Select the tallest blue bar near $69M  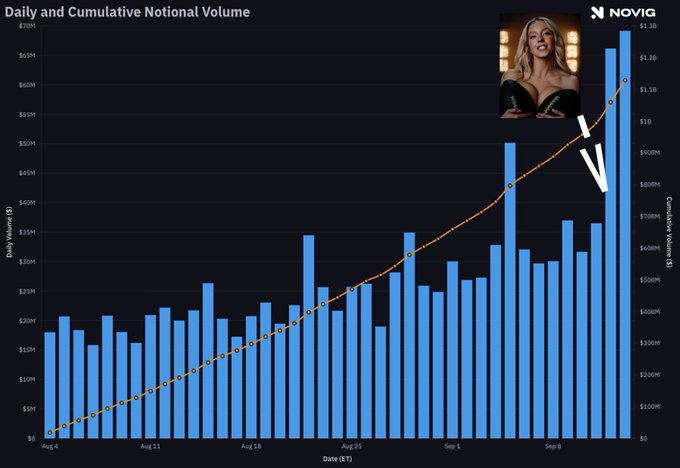click(x=625, y=234)
